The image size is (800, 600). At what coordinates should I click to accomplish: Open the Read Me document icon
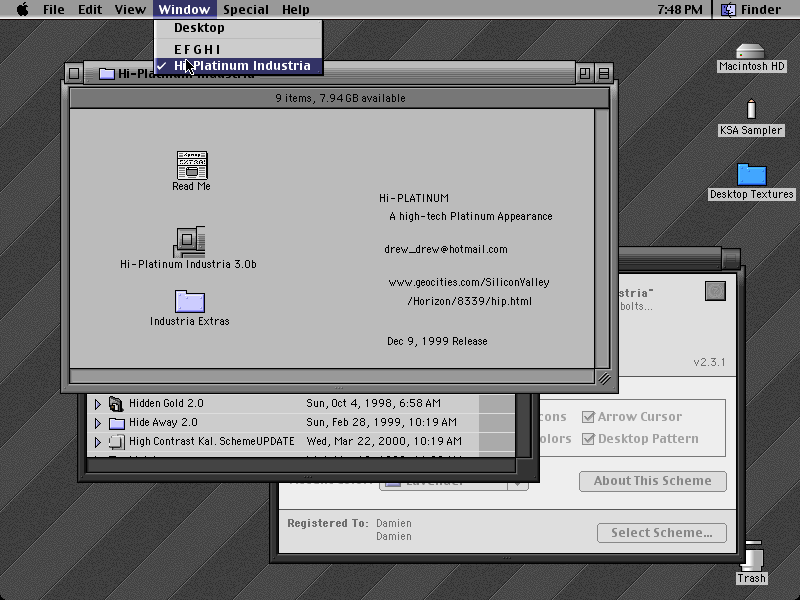tap(192, 165)
